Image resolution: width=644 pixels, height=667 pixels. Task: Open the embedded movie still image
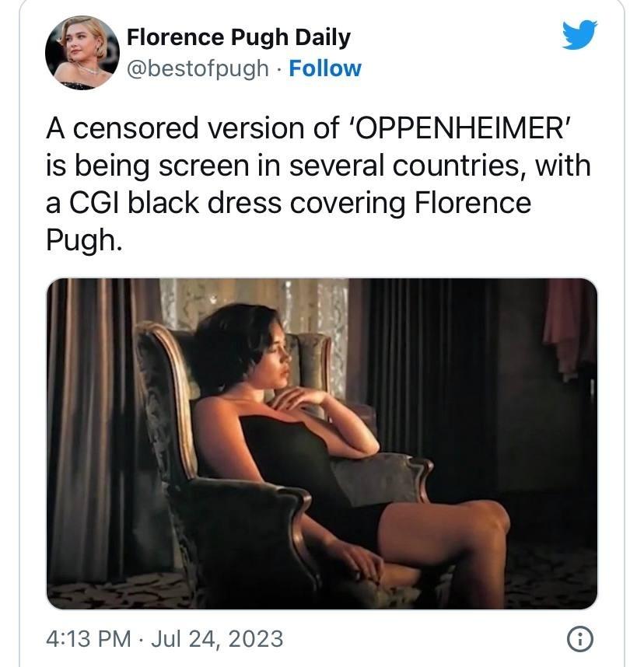[x=322, y=444]
